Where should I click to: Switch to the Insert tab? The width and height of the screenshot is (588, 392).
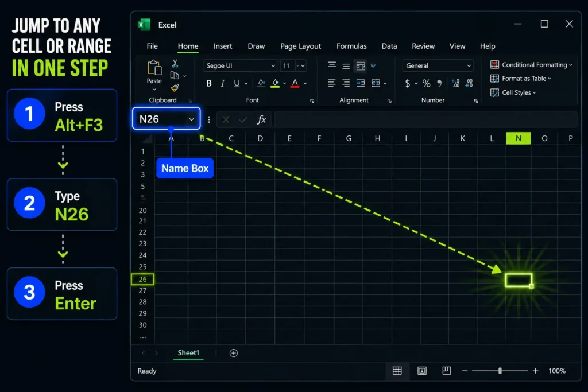(x=223, y=46)
